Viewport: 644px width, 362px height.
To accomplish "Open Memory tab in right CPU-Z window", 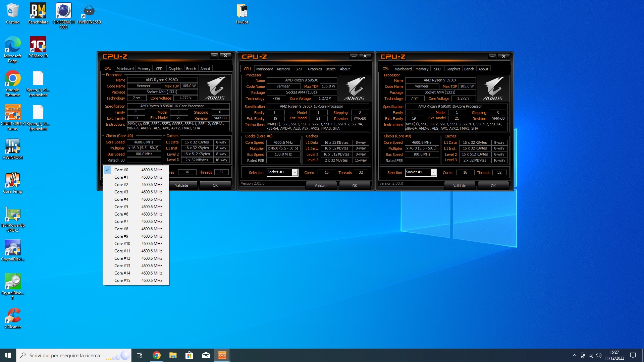I will [x=422, y=69].
